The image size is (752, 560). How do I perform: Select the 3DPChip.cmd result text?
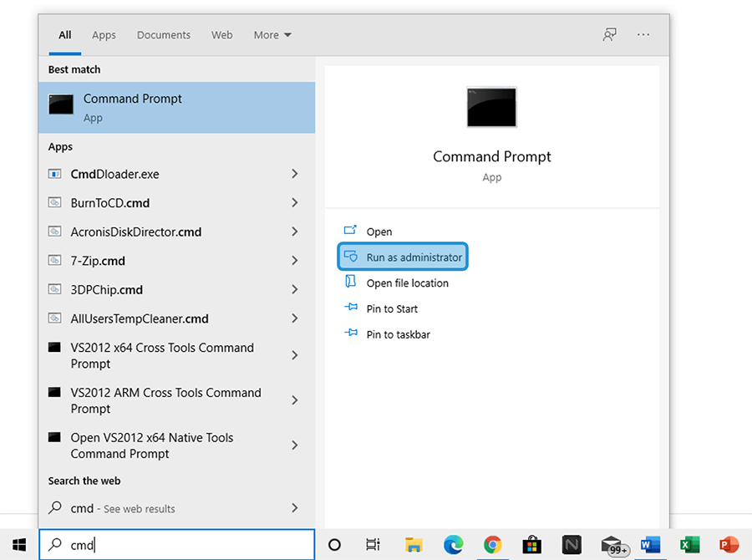(106, 290)
